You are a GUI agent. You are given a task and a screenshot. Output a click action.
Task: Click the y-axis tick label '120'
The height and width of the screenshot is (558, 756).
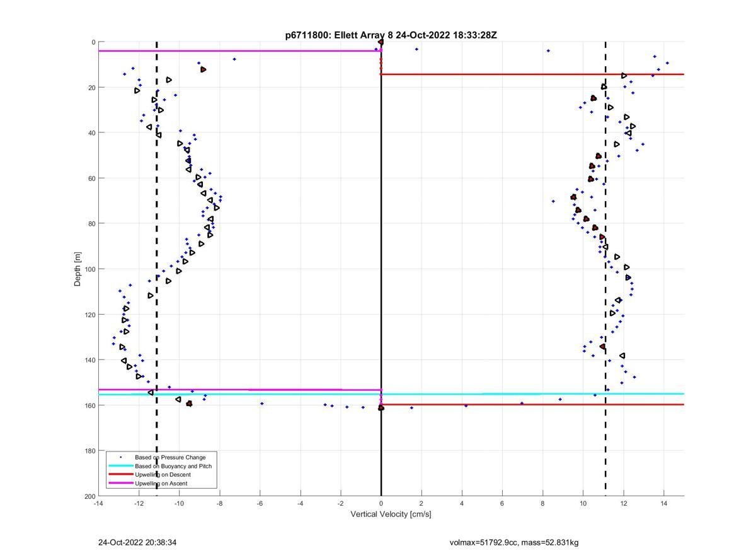(x=90, y=315)
